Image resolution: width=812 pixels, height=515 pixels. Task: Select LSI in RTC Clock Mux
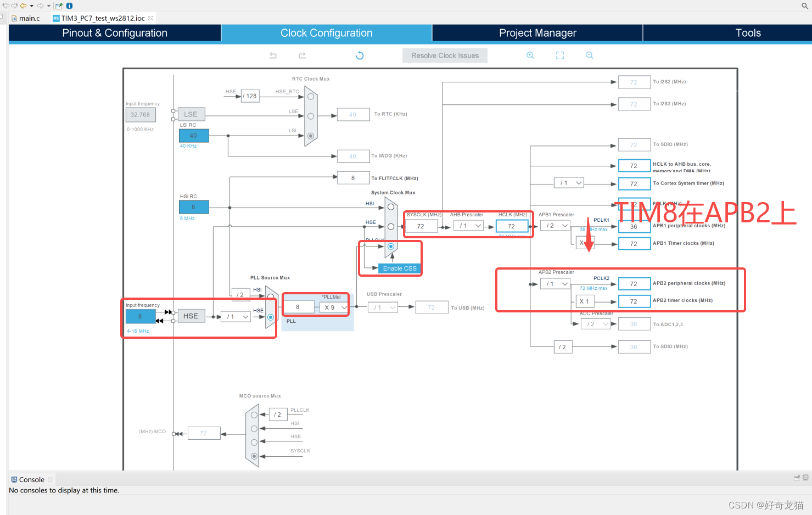(x=311, y=136)
